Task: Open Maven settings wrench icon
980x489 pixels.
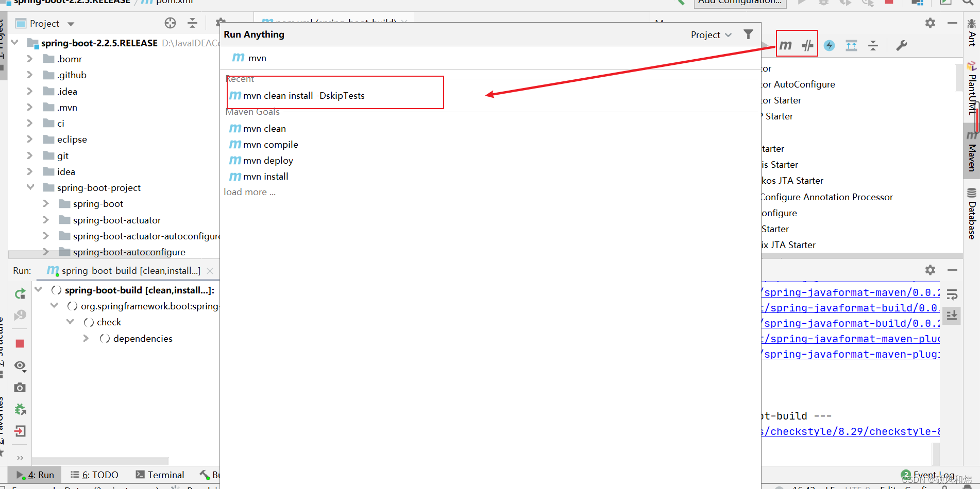Action: click(x=901, y=45)
